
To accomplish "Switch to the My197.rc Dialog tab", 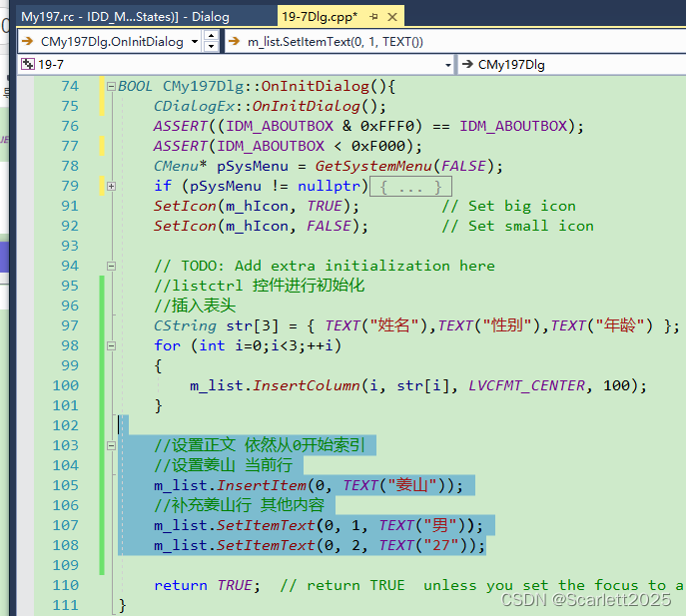I will pyautogui.click(x=125, y=17).
